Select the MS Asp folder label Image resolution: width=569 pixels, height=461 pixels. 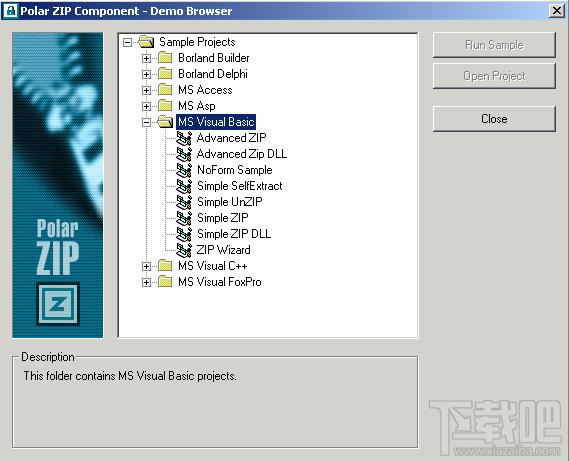tap(197, 106)
